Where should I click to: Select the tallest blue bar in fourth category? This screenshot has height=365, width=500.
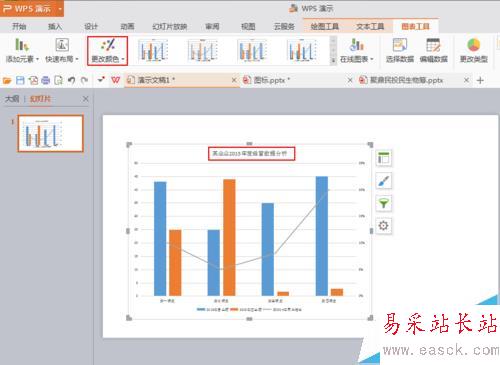pyautogui.click(x=322, y=236)
